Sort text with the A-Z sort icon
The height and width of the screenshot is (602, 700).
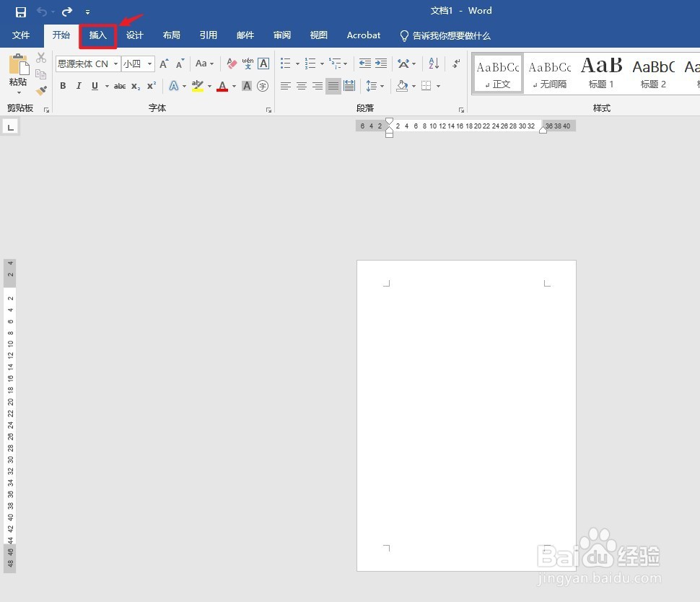[x=434, y=64]
